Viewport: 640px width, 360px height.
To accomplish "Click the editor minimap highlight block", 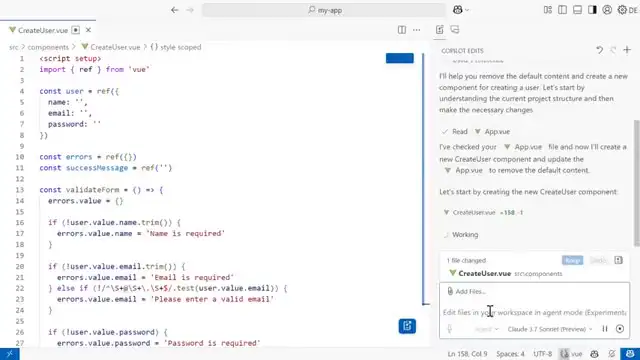I will click(x=400, y=58).
